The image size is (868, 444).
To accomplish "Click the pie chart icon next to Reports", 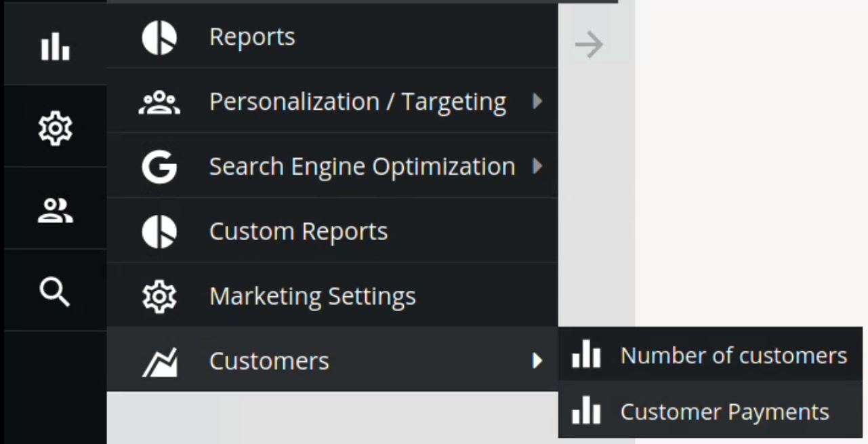I will [159, 37].
